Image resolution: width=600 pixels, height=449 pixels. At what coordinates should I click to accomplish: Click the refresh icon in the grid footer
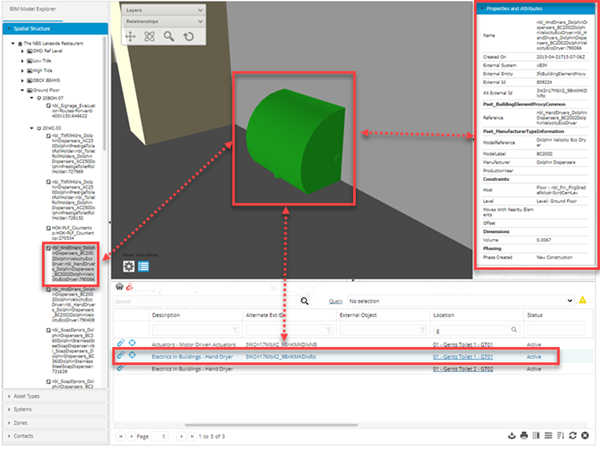click(571, 436)
